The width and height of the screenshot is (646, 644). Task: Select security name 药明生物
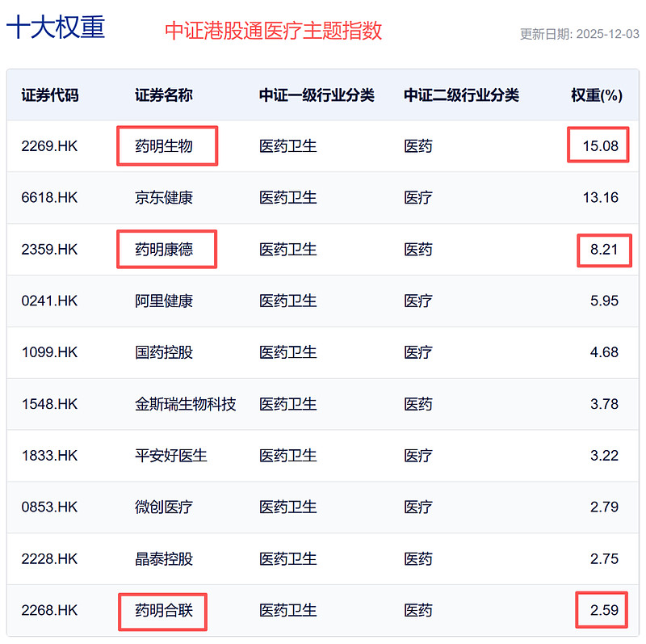click(164, 146)
